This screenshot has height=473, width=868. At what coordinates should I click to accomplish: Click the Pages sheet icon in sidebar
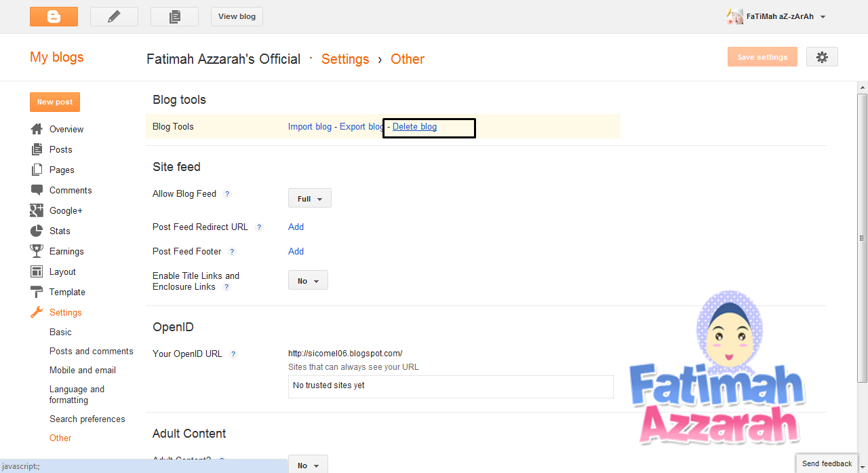[37, 170]
